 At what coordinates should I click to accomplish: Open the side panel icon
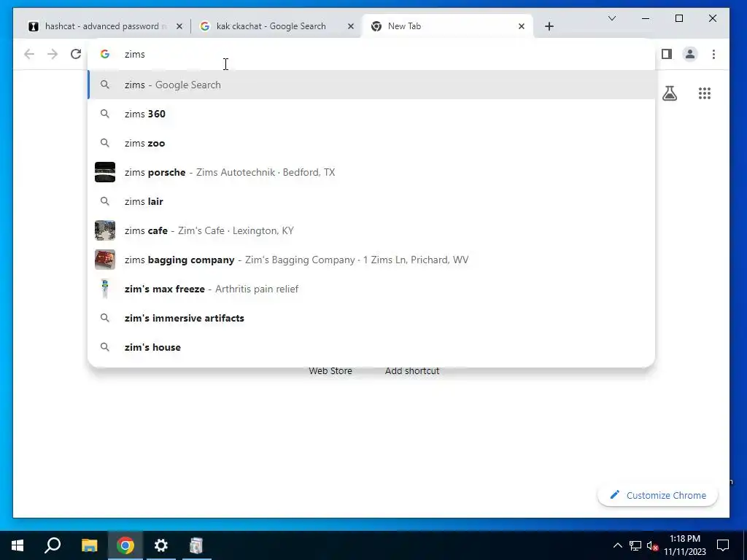[x=667, y=54]
